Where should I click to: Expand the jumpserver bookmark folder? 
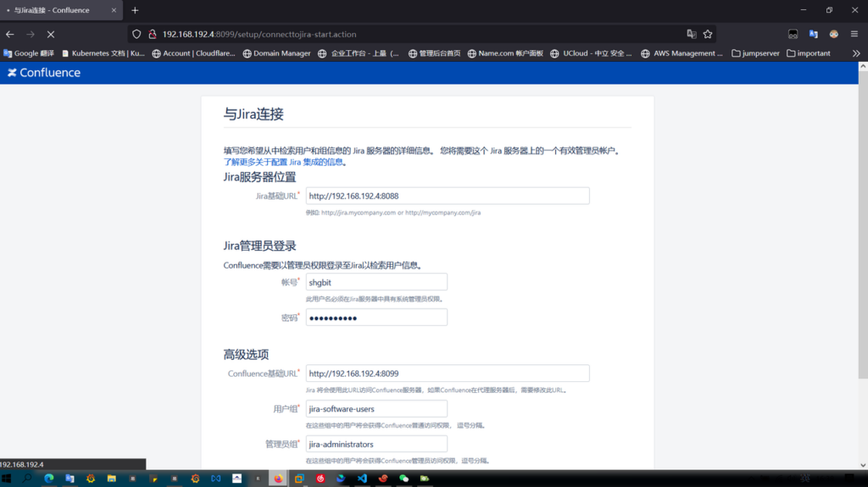(x=754, y=53)
